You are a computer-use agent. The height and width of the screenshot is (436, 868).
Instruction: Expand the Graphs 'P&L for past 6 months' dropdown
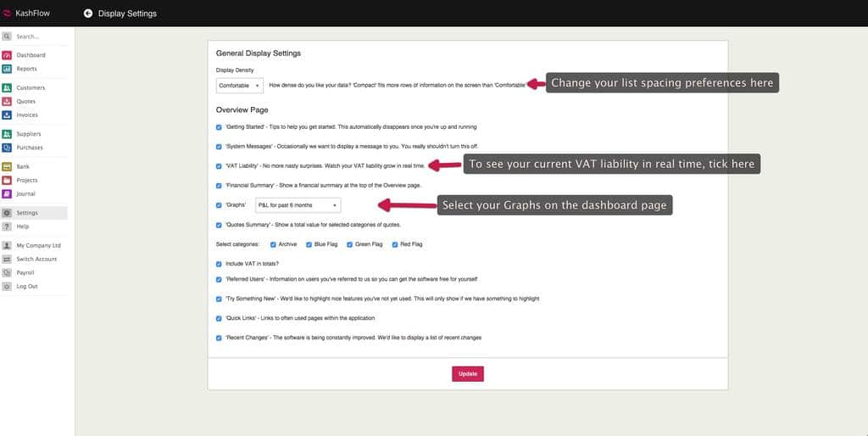click(x=298, y=205)
